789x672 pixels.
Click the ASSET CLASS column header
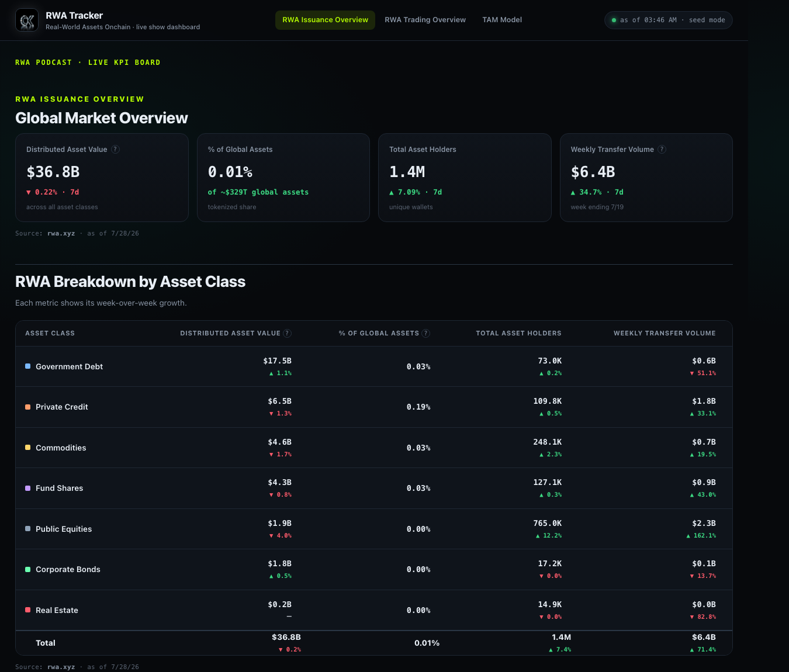pos(50,333)
